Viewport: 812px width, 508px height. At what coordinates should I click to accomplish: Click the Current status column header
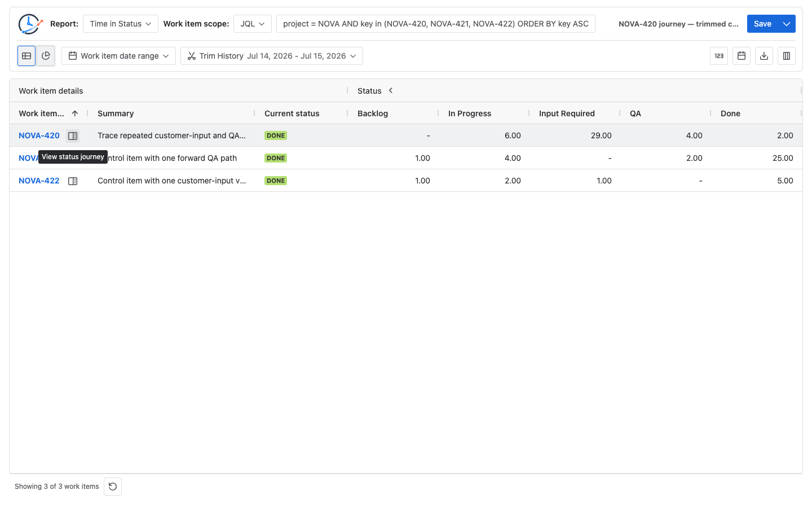pos(292,113)
